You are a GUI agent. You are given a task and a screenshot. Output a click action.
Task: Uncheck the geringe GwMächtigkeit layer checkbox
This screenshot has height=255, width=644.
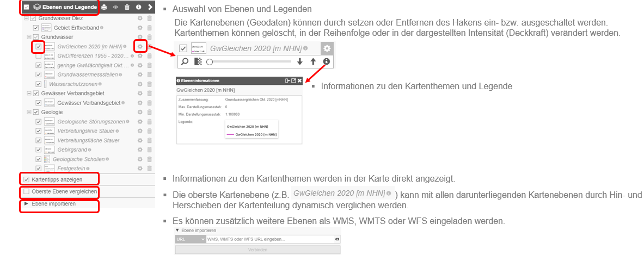39,65
